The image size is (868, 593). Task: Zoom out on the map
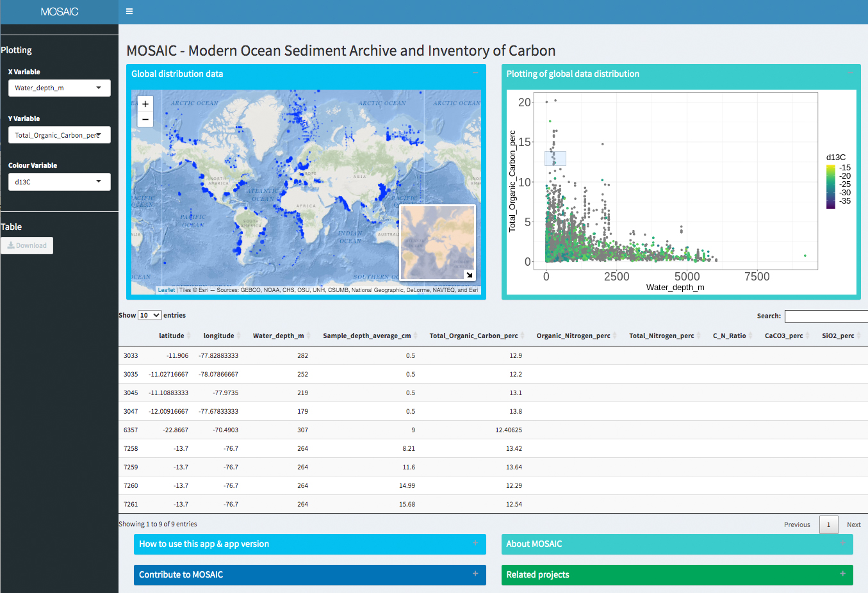145,119
